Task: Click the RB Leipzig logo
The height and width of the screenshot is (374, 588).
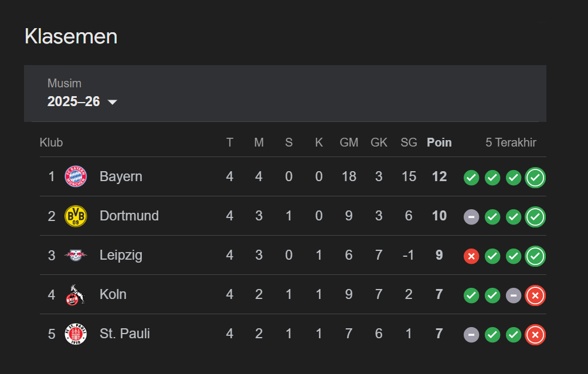Action: click(x=76, y=256)
